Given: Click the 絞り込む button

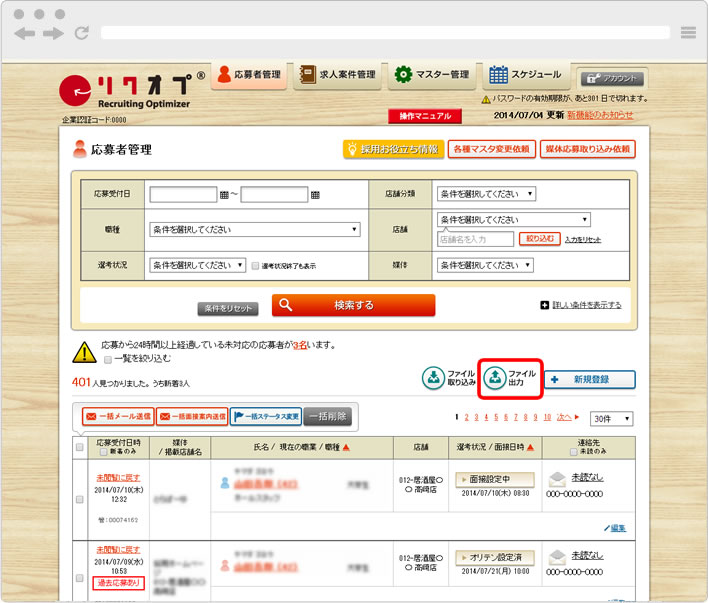Looking at the screenshot, I should tap(540, 238).
